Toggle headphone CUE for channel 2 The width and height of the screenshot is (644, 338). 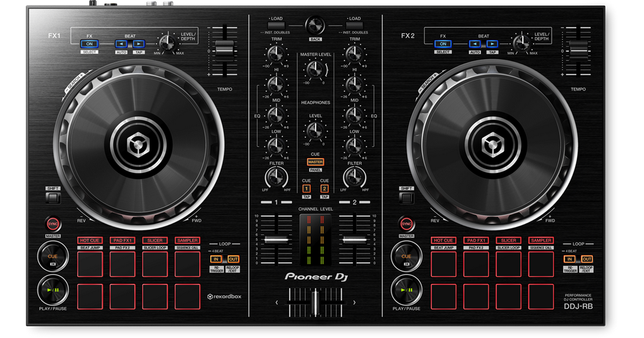[325, 189]
